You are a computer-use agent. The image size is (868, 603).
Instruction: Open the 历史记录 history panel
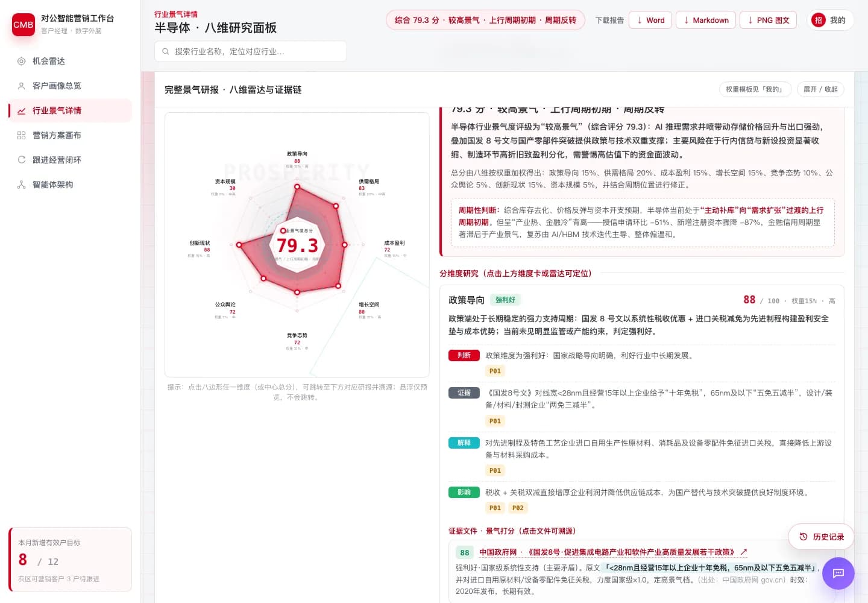pyautogui.click(x=821, y=537)
